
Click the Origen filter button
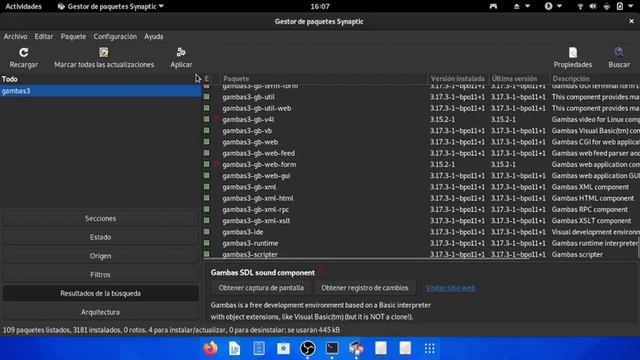click(100, 256)
